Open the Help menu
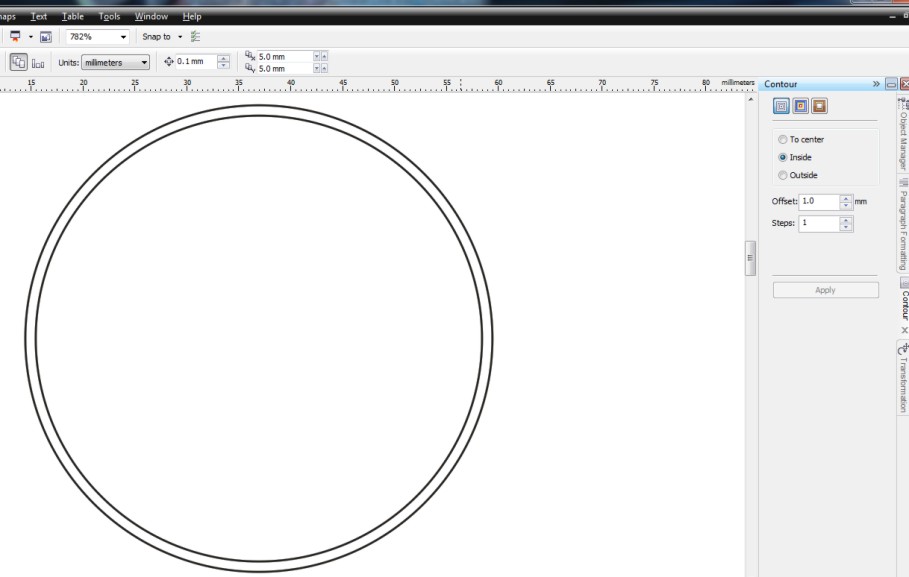909x577 pixels. pos(191,16)
